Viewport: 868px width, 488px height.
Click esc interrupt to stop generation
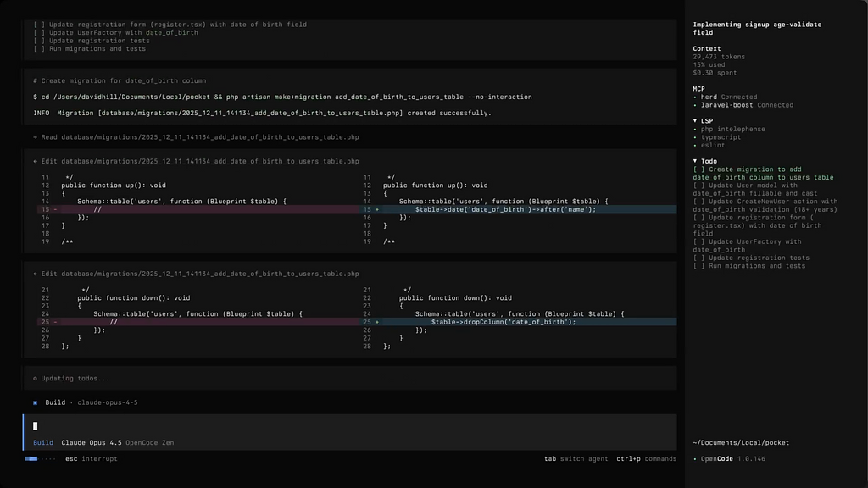coord(92,458)
